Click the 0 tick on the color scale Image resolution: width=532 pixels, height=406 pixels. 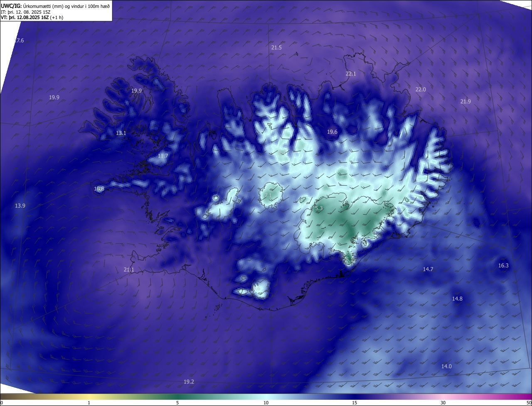2,403
